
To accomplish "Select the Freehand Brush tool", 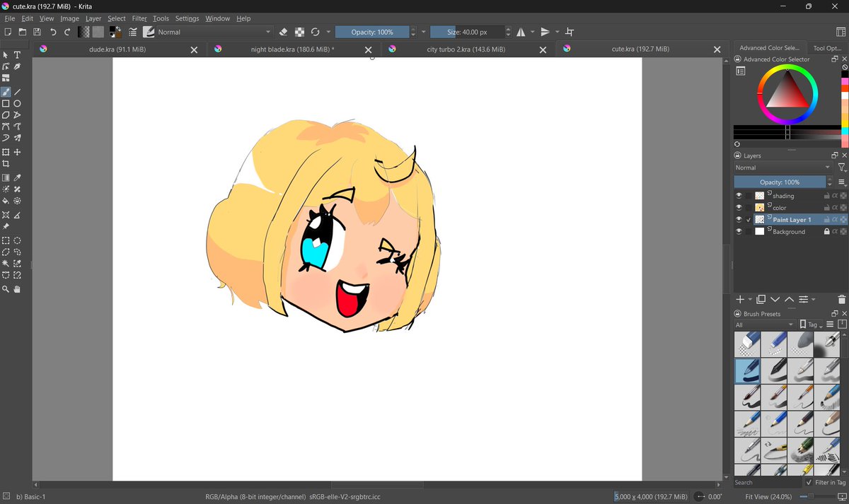I will pyautogui.click(x=6, y=92).
